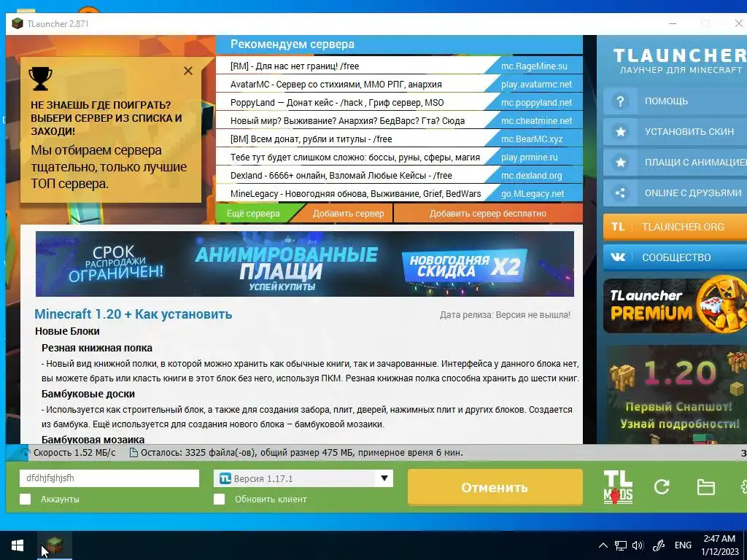The height and width of the screenshot is (560, 747).
Task: Click the star icon beside ПЛАЩИ С АНИМАЦИЕЙ
Action: tap(620, 163)
